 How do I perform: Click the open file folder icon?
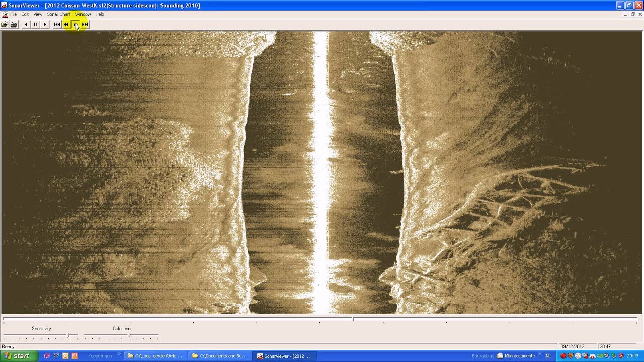(5, 24)
